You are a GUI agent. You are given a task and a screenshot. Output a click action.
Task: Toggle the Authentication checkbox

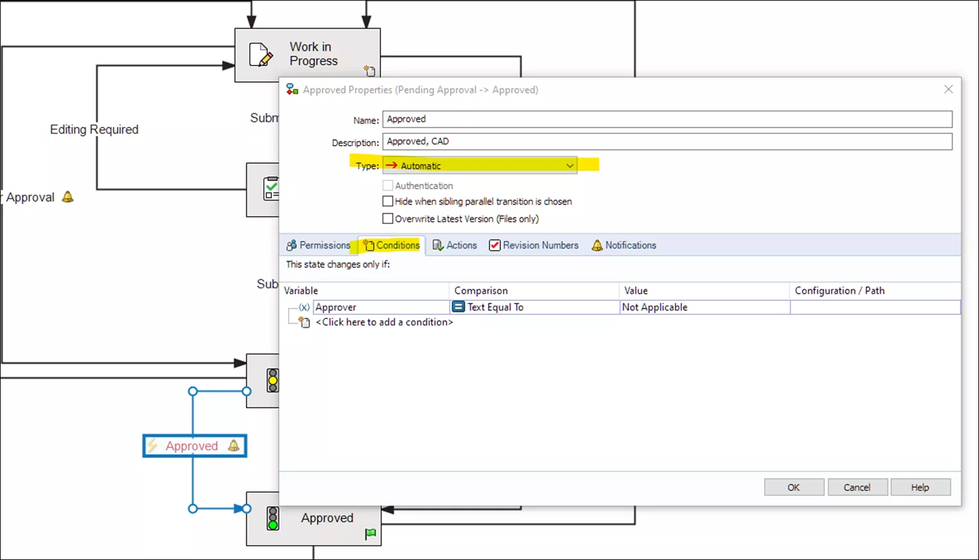[x=388, y=185]
